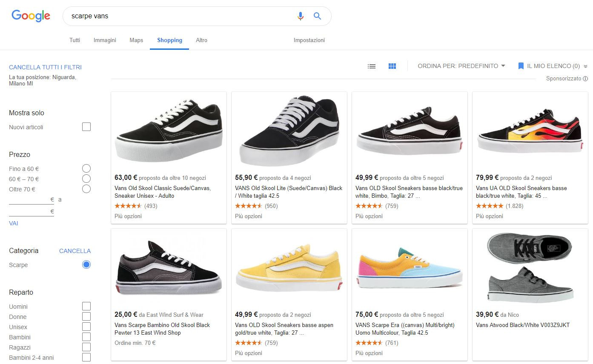Open the Immagini tab
Viewport: 593px width, 364px height.
coord(105,40)
